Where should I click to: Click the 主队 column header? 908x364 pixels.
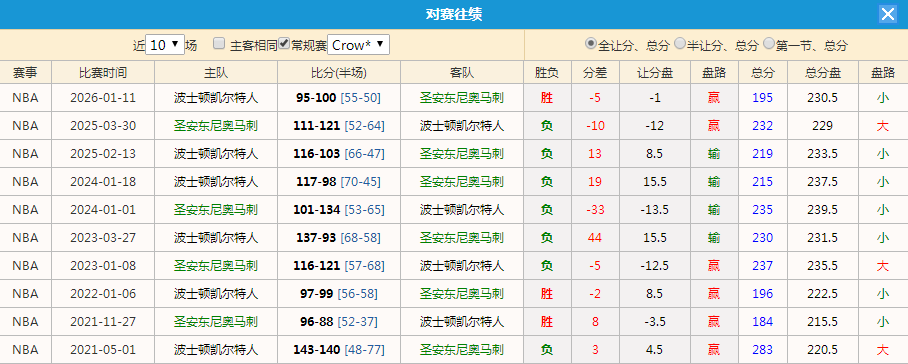tap(216, 72)
